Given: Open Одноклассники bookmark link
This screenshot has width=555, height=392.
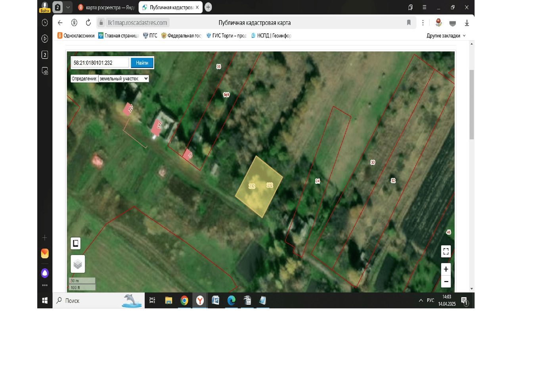Looking at the screenshot, I should [x=76, y=36].
